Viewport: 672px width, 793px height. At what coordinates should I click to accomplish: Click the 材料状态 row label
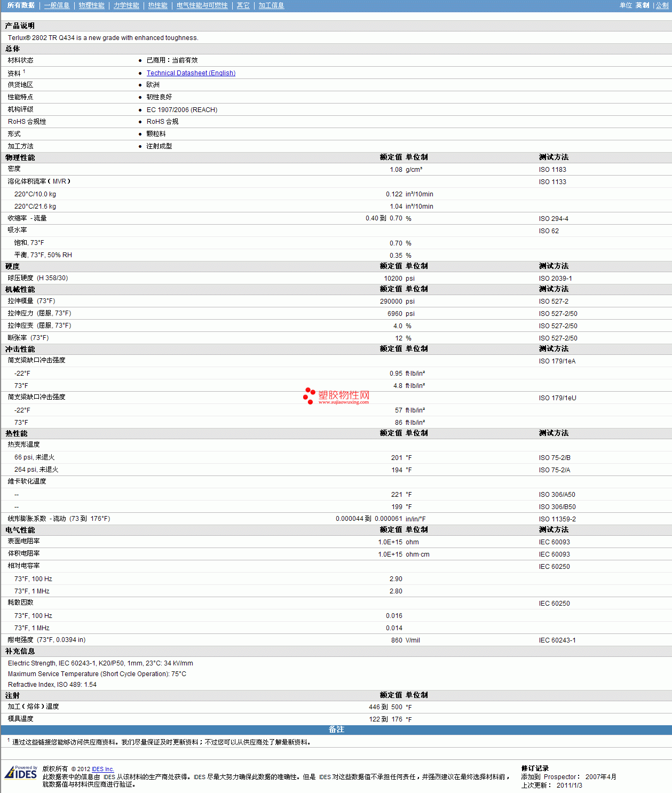pyautogui.click(x=20, y=60)
